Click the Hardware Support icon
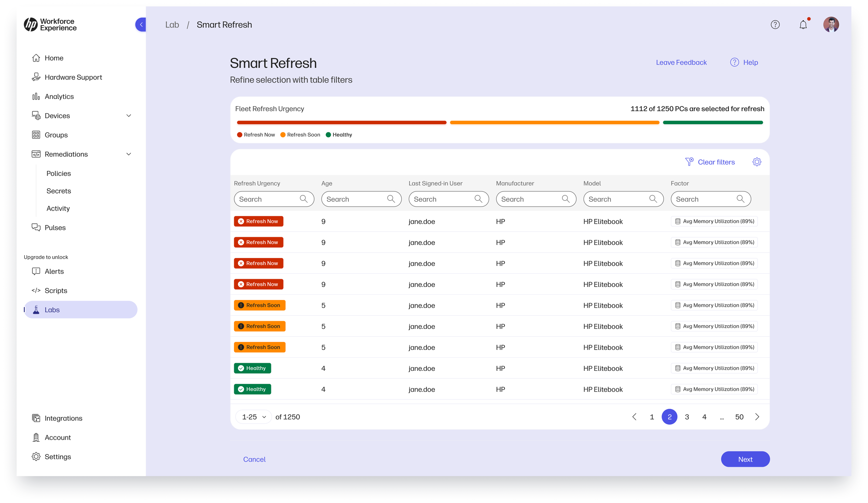This screenshot has width=868, height=503. (36, 77)
